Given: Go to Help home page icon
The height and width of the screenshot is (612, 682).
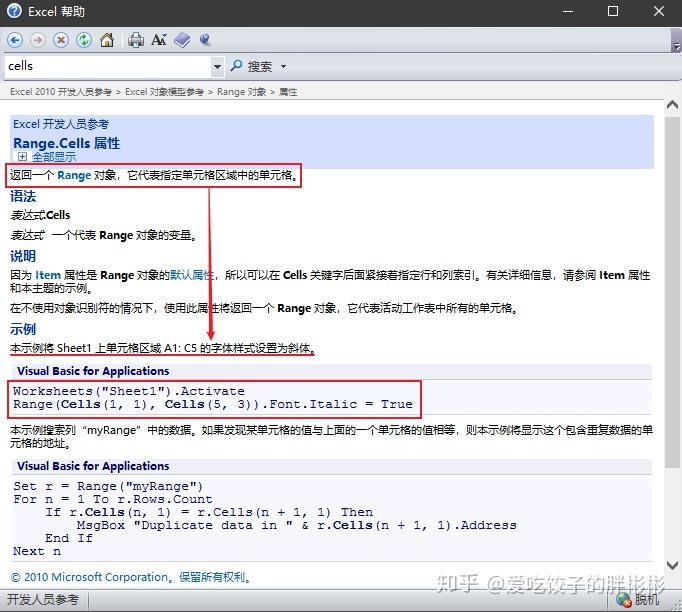Looking at the screenshot, I should [x=107, y=40].
